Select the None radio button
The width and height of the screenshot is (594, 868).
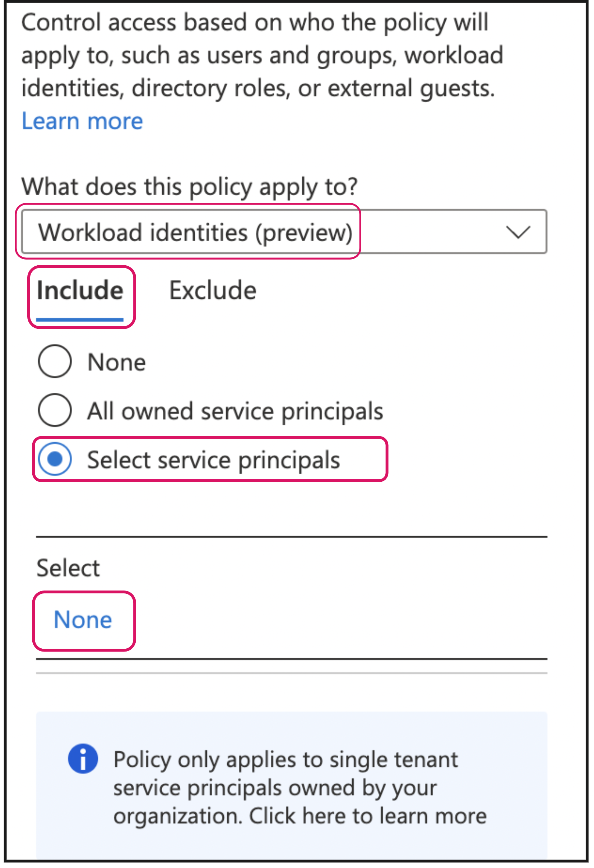click(54, 361)
